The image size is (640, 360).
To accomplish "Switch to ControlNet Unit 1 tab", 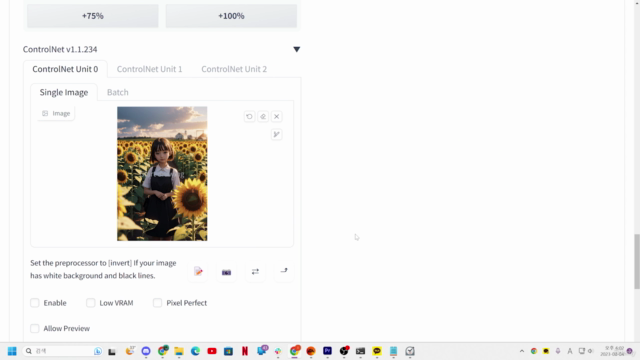I will pos(149,69).
